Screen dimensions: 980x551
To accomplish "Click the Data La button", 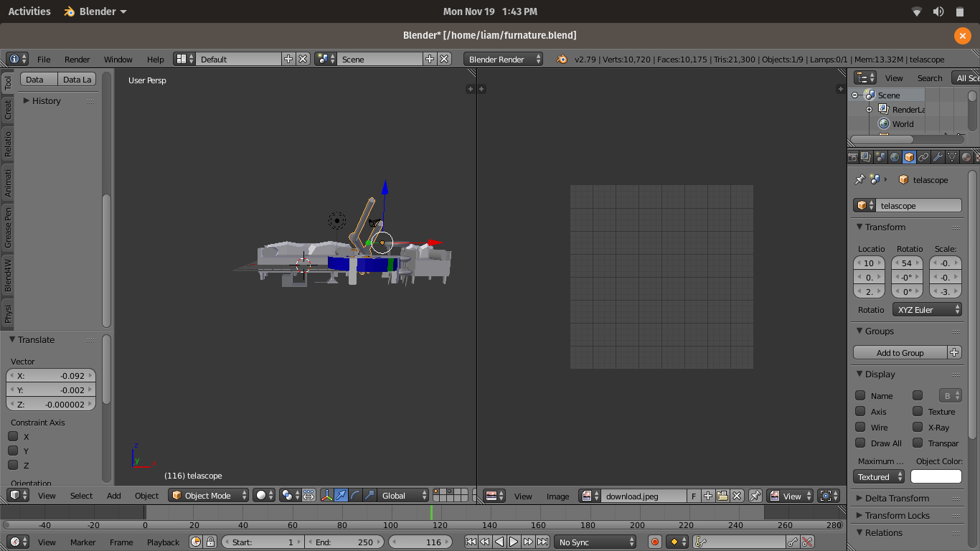I will (x=77, y=80).
